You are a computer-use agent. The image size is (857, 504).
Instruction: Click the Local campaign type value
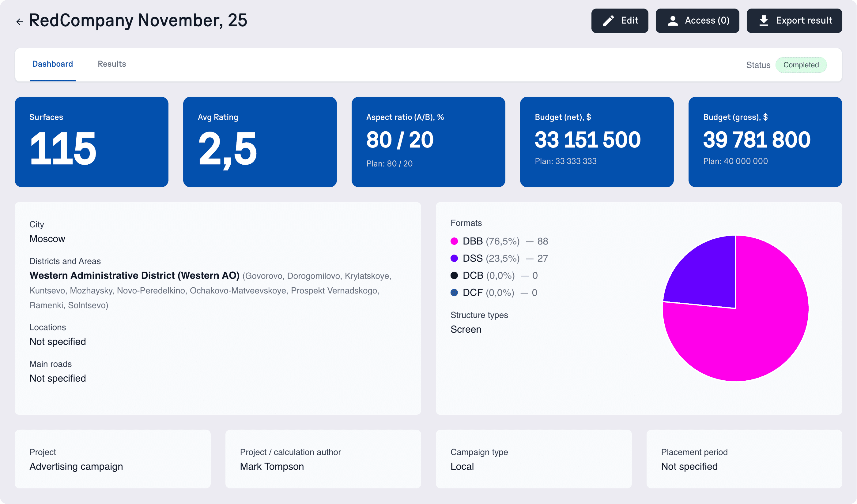[462, 466]
